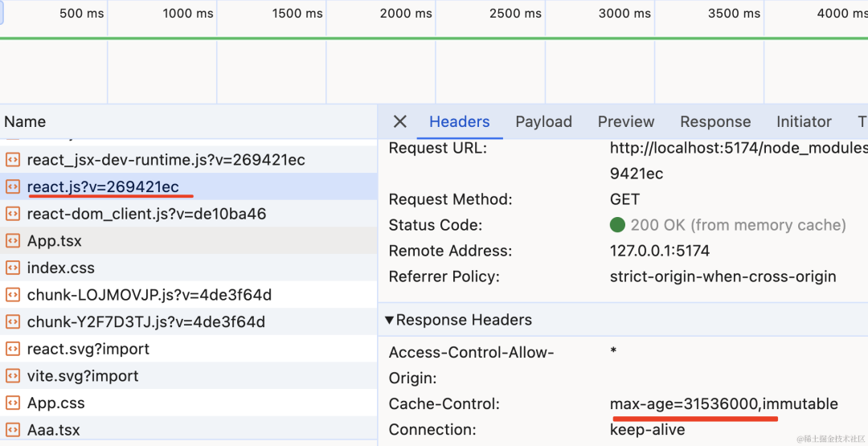The image size is (868, 446).
Task: Select the App.css request
Action: [188, 403]
